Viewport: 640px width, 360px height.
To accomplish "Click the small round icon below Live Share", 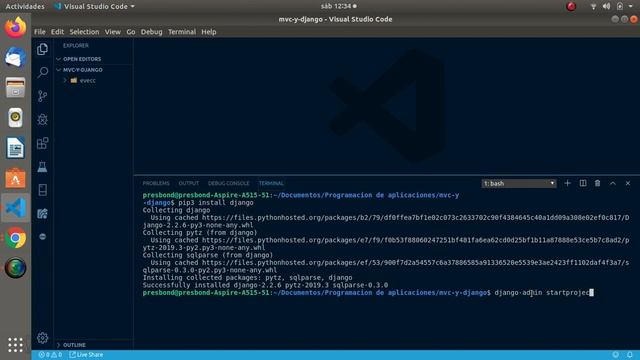I will tap(42, 237).
